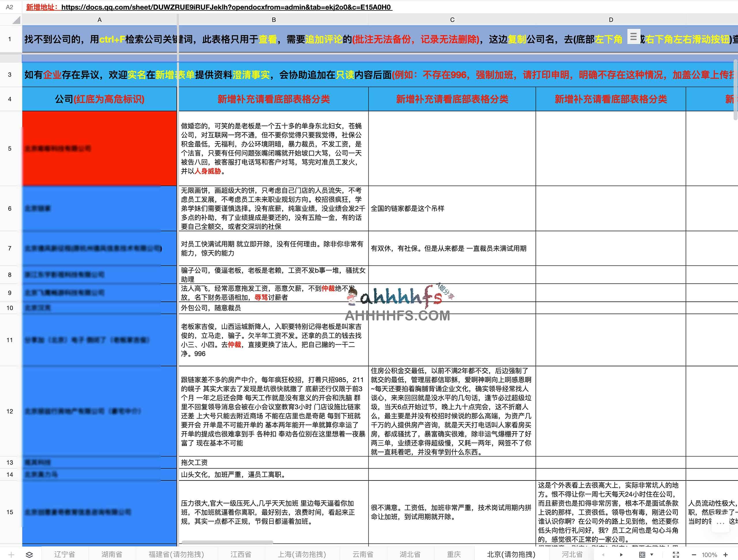
Task: Select row 10 by its row number
Action: pyautogui.click(x=10, y=308)
